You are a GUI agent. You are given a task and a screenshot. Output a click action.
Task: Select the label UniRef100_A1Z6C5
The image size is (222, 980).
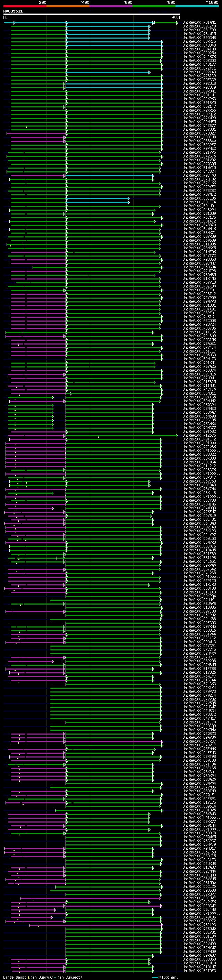coord(199,436)
